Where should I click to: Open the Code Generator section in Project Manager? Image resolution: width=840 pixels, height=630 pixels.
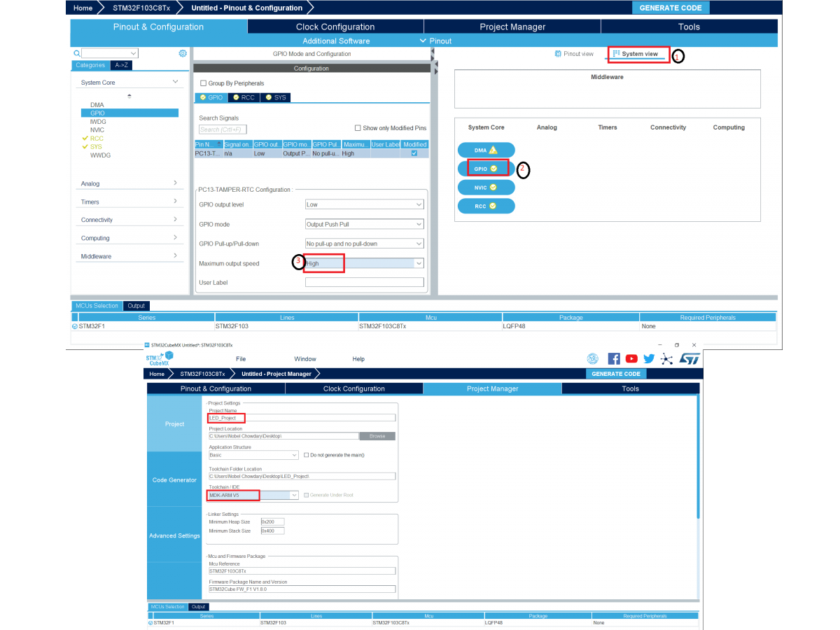[x=174, y=479]
